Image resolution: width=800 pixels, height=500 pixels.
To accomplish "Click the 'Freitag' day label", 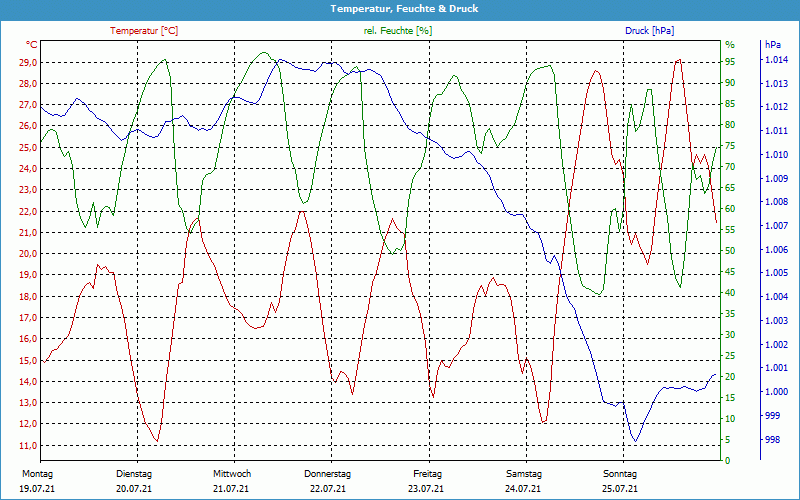I will coord(428,473).
